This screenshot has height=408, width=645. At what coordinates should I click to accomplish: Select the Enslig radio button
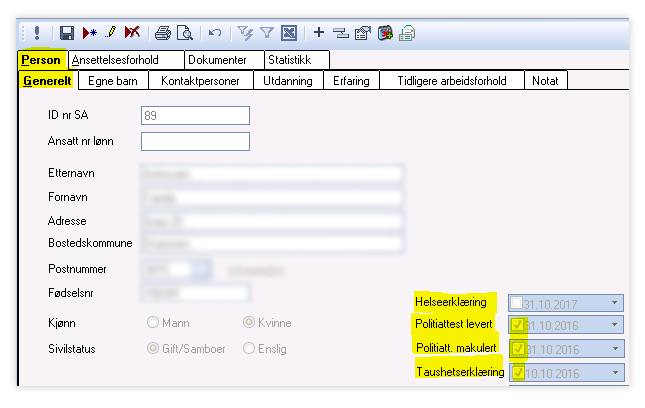click(x=248, y=348)
